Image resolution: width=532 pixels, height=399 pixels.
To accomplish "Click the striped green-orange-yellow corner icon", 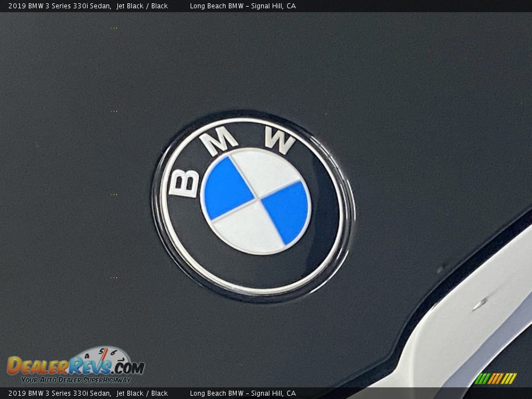I will click(495, 378).
